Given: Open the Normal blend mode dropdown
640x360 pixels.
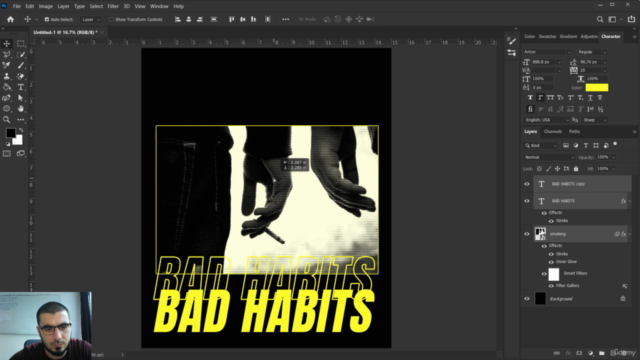Looking at the screenshot, I should 549,157.
